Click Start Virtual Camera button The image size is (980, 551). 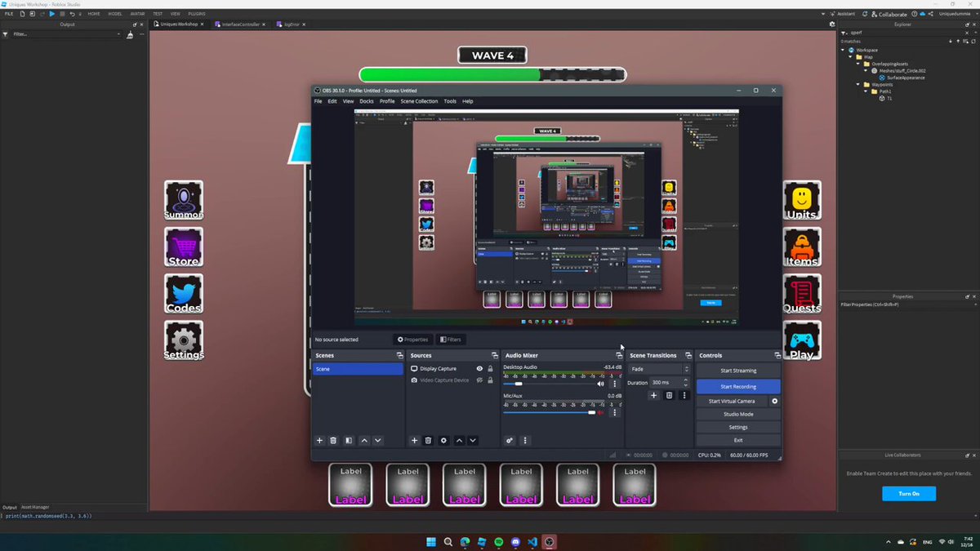[x=732, y=401]
